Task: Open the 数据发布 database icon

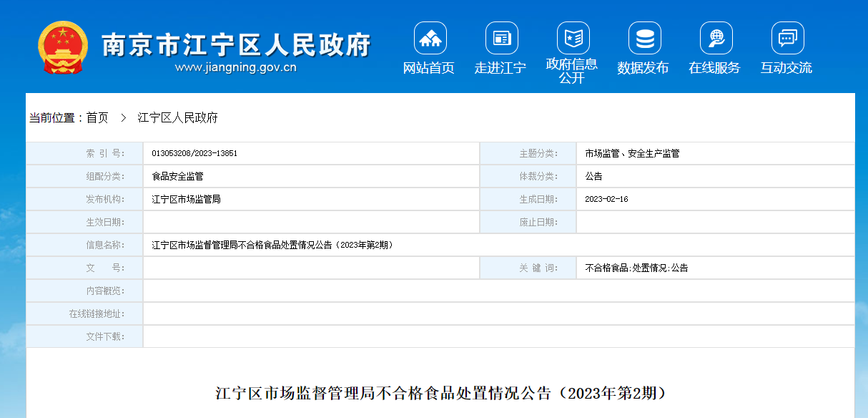Action: (644, 38)
